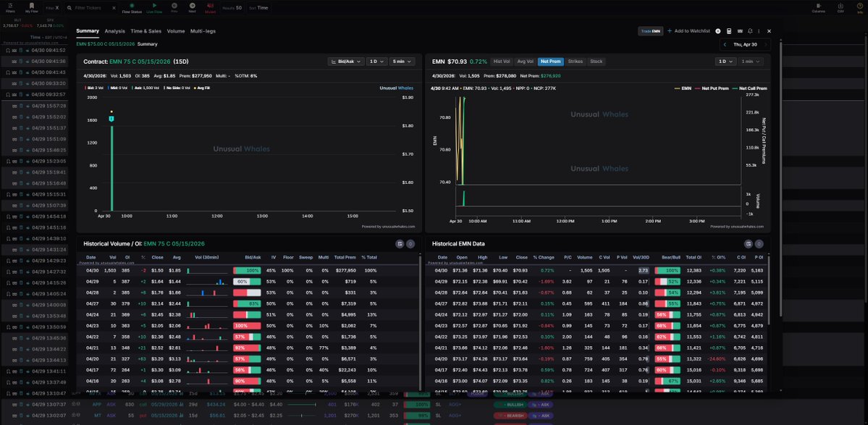Select the Avg Vol chart mode

click(525, 62)
